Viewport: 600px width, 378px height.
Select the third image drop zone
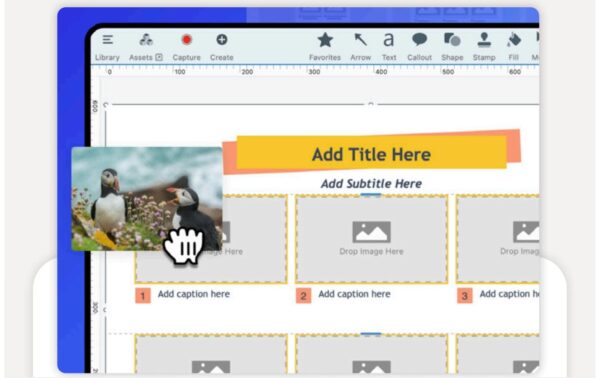498,239
